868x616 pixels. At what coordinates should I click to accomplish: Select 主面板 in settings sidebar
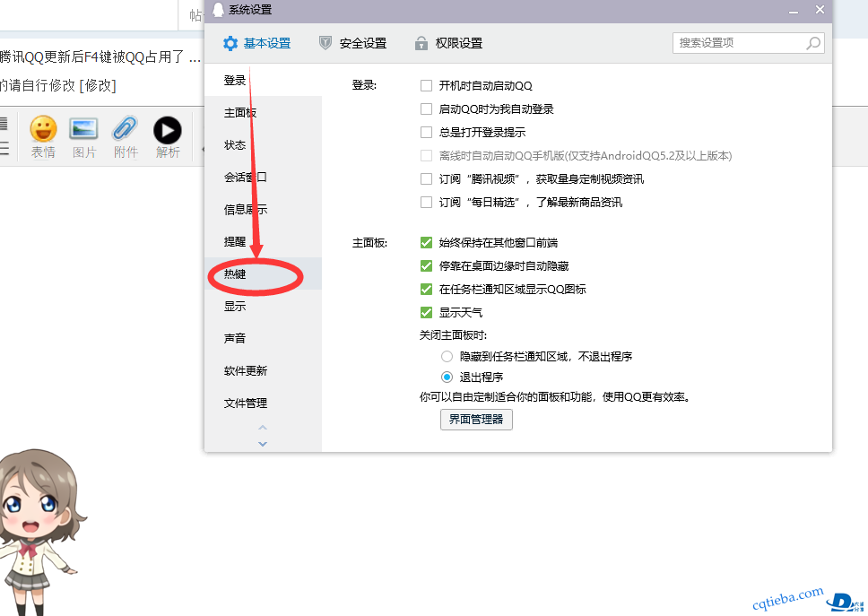click(263, 112)
